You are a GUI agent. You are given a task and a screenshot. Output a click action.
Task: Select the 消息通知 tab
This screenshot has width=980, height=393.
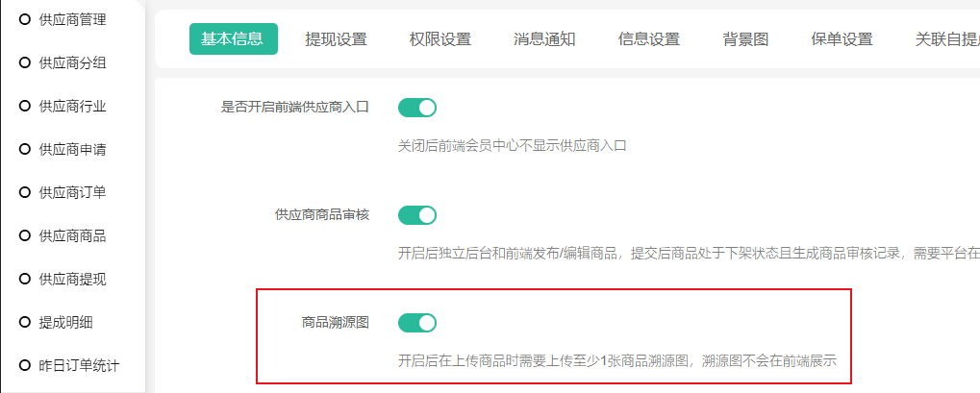point(544,39)
